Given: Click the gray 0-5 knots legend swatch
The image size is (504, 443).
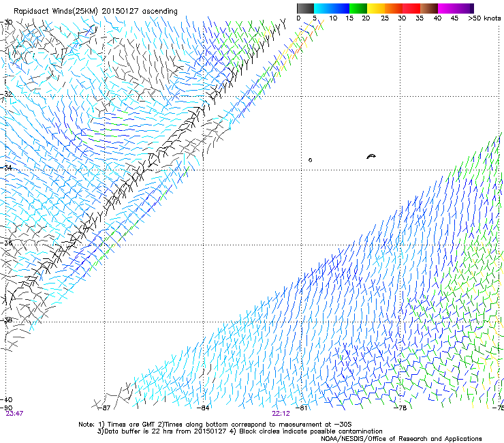Looking at the screenshot, I should coord(305,8).
